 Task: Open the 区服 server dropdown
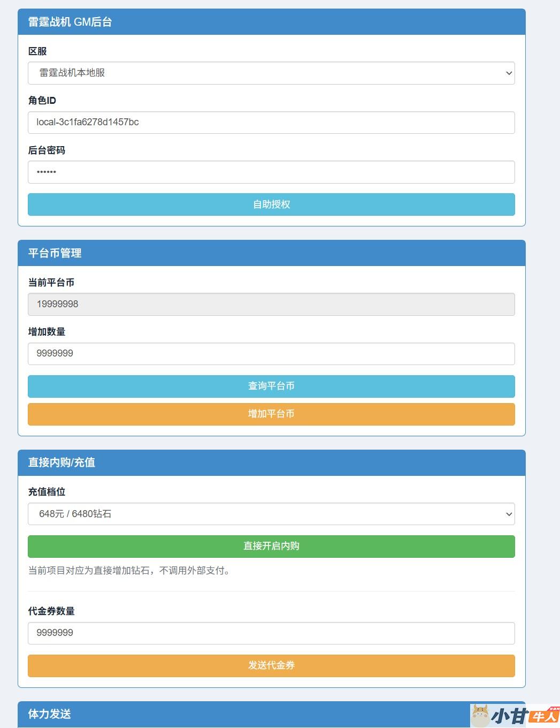point(271,73)
